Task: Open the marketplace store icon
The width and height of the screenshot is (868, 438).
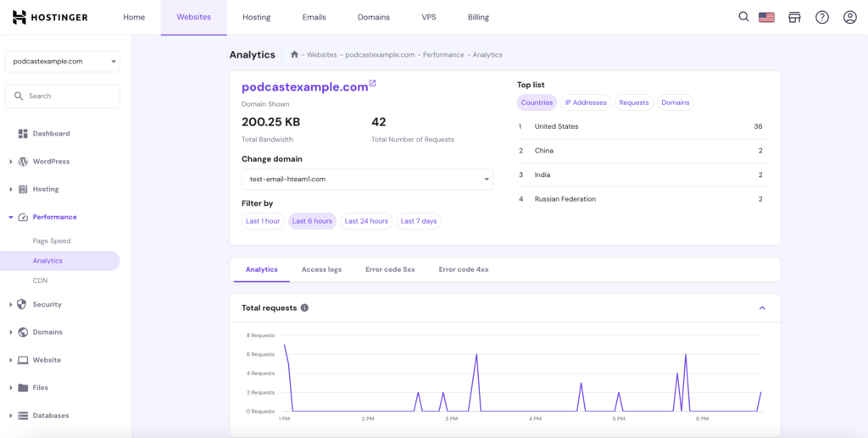Action: tap(794, 17)
